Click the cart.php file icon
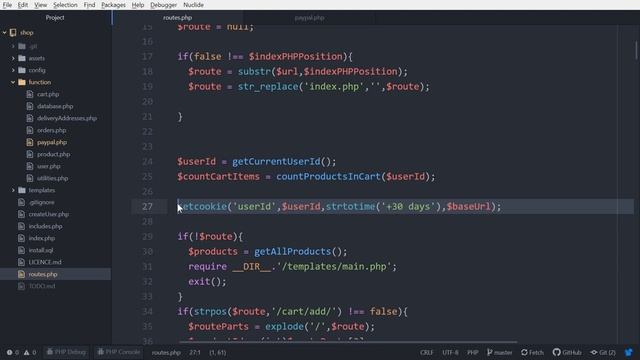The height and width of the screenshot is (360, 640). click(30, 94)
